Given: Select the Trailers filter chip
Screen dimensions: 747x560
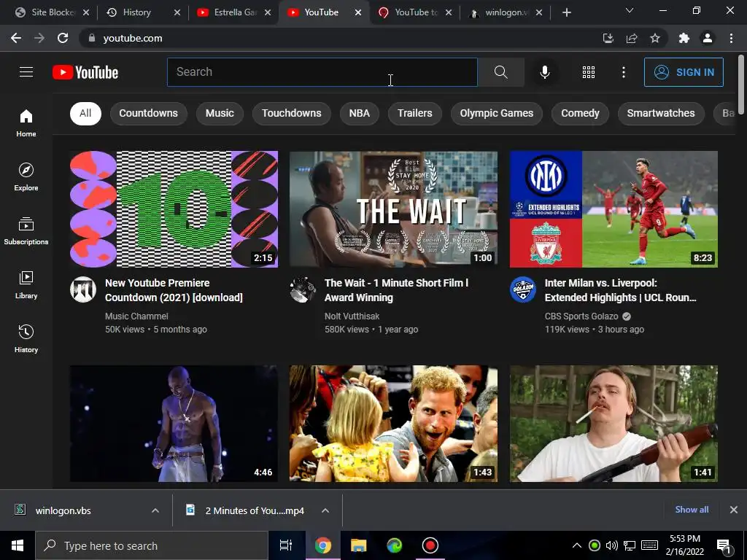Looking at the screenshot, I should (x=415, y=113).
